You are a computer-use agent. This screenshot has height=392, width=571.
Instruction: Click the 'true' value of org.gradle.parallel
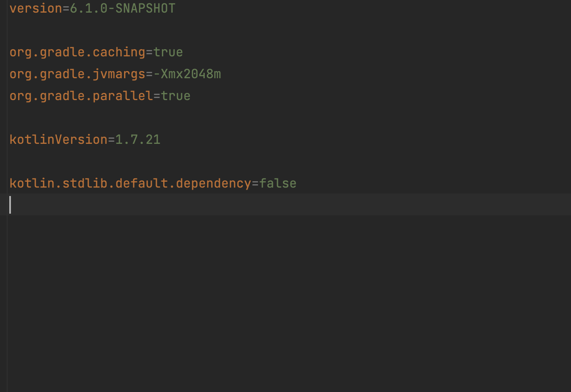coord(176,96)
